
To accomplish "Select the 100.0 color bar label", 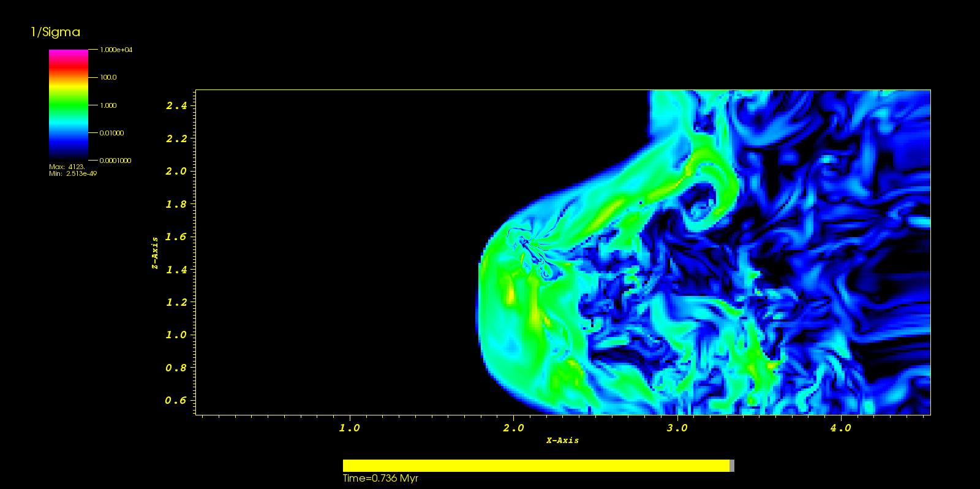I will [x=108, y=77].
